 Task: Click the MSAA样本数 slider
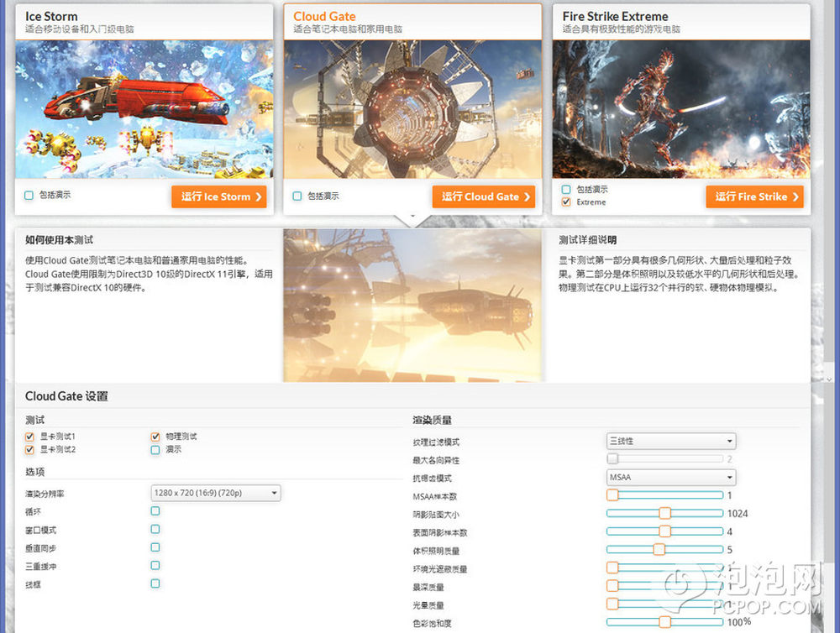click(x=664, y=494)
